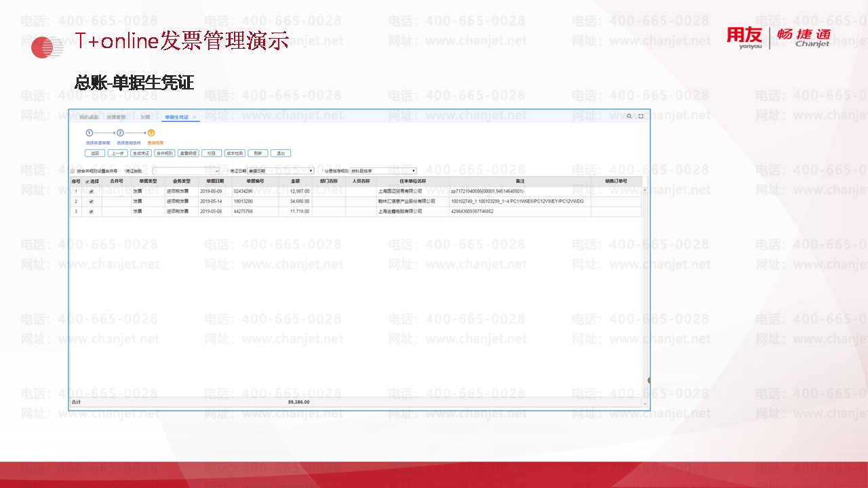Click the 金额 column header
Viewport: 868px width, 488px height.
pos(295,182)
